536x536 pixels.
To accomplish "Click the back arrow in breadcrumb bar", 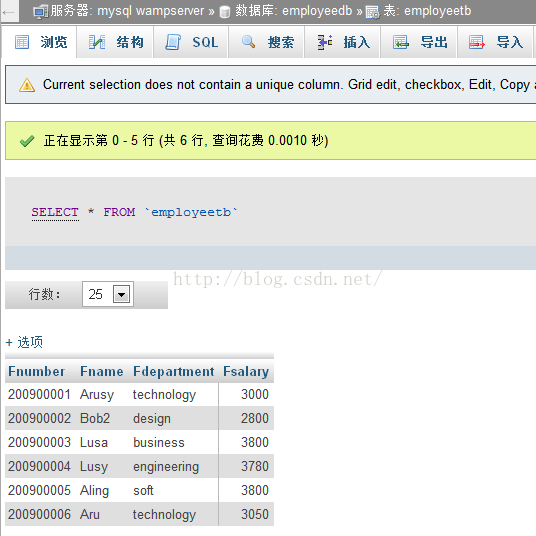I will click(8, 12).
